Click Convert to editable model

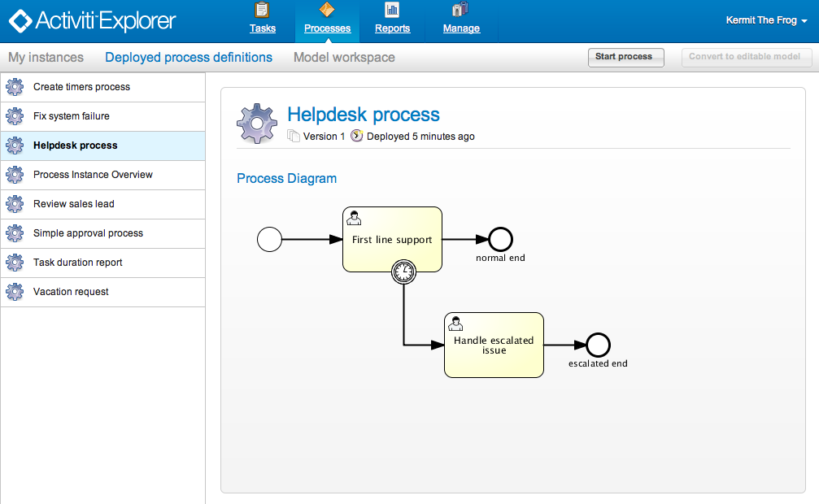[745, 57]
